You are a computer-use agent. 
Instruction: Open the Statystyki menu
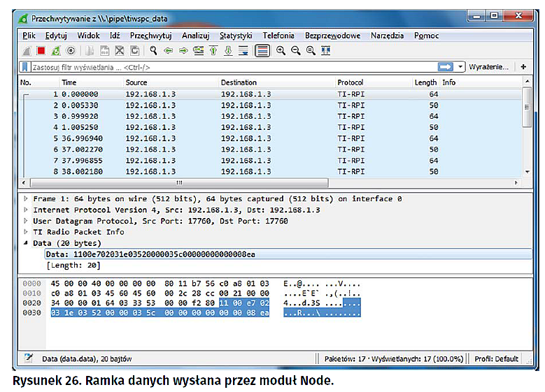pyautogui.click(x=235, y=36)
